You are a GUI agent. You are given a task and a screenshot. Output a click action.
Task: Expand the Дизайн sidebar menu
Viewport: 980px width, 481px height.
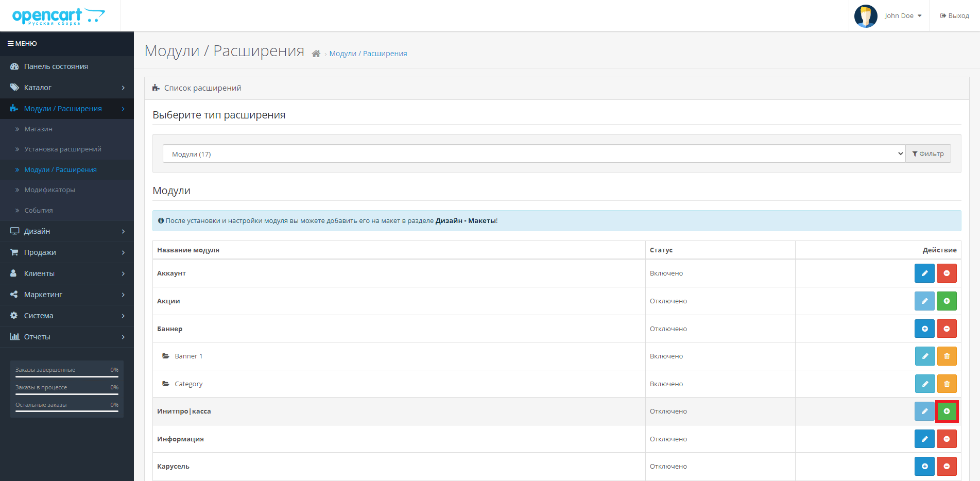click(67, 231)
